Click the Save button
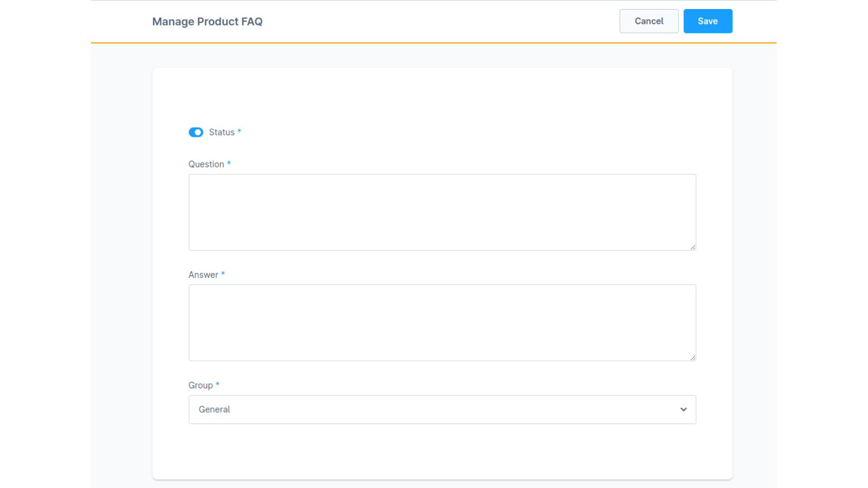Image resolution: width=868 pixels, height=488 pixels. (708, 21)
